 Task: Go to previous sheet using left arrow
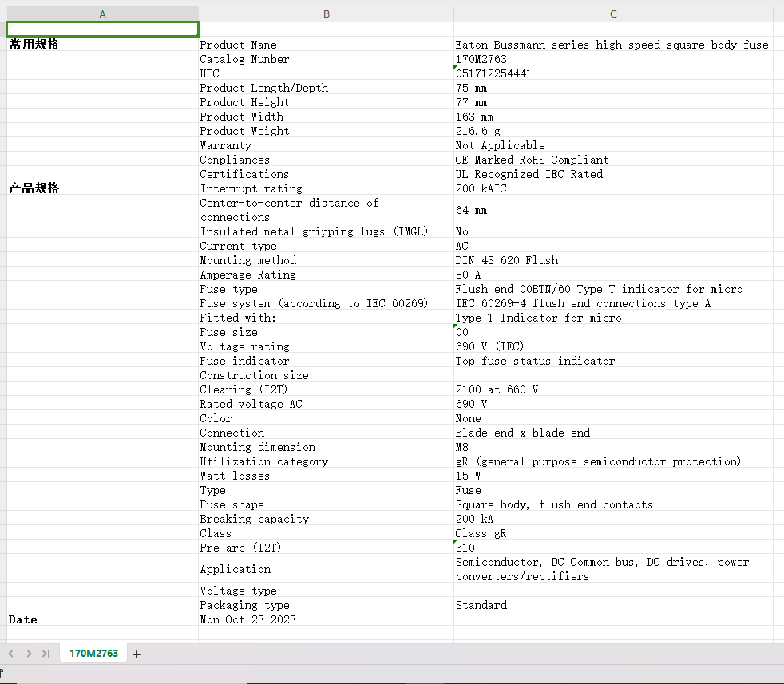(x=11, y=654)
